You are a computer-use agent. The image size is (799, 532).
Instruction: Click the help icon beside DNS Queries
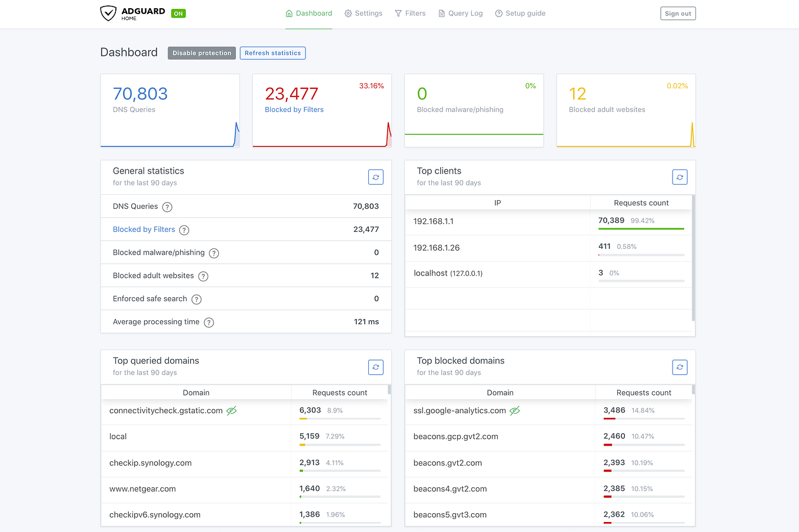[x=167, y=207]
